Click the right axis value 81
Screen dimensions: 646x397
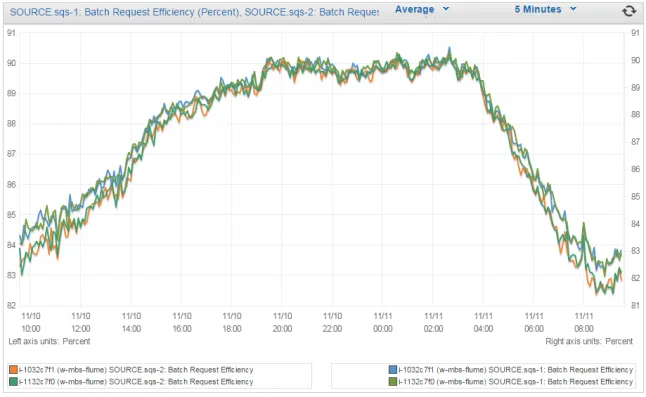636,305
